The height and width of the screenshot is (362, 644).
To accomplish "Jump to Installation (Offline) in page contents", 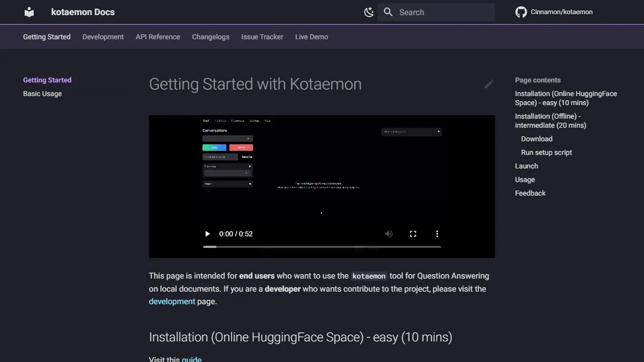I will (551, 121).
